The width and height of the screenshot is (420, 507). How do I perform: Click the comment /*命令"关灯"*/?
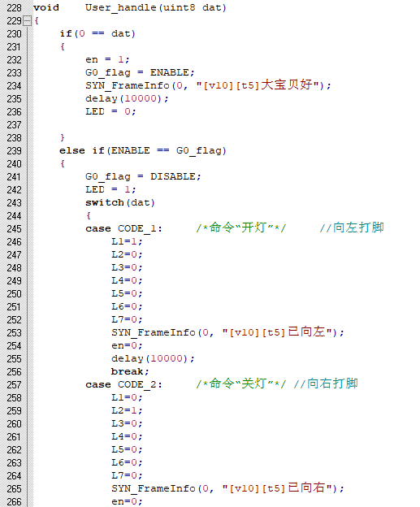click(x=241, y=384)
